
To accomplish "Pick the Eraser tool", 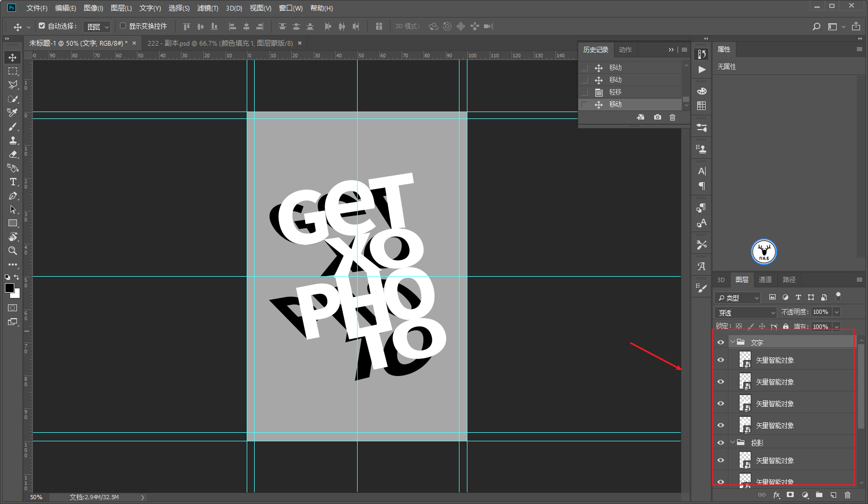I will 13,154.
